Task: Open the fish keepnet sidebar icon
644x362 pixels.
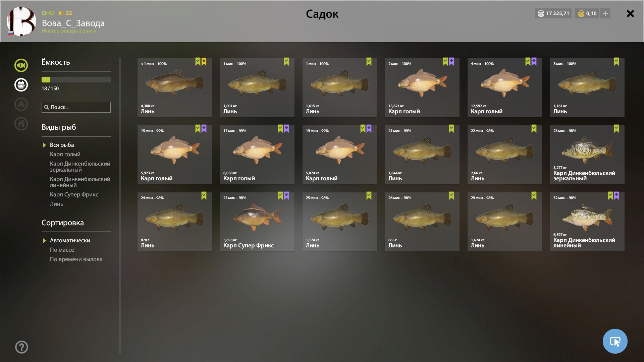Action: 21,65
